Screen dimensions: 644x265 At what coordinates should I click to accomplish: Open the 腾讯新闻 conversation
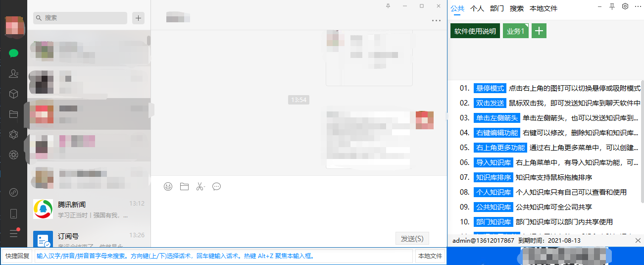pyautogui.click(x=89, y=209)
